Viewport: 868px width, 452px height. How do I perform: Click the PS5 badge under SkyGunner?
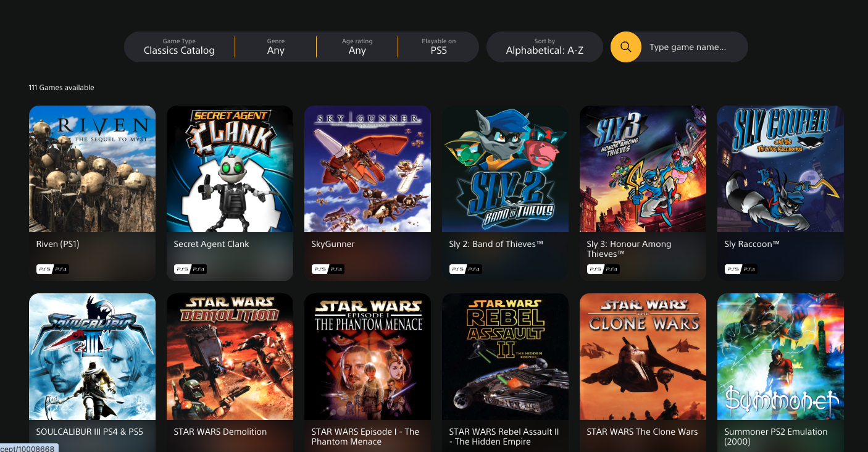pos(320,269)
